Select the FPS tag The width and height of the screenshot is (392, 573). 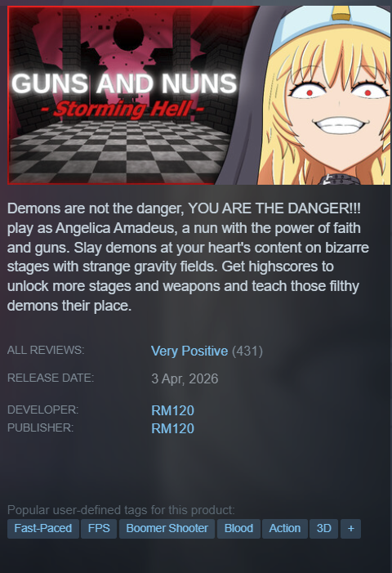[99, 528]
